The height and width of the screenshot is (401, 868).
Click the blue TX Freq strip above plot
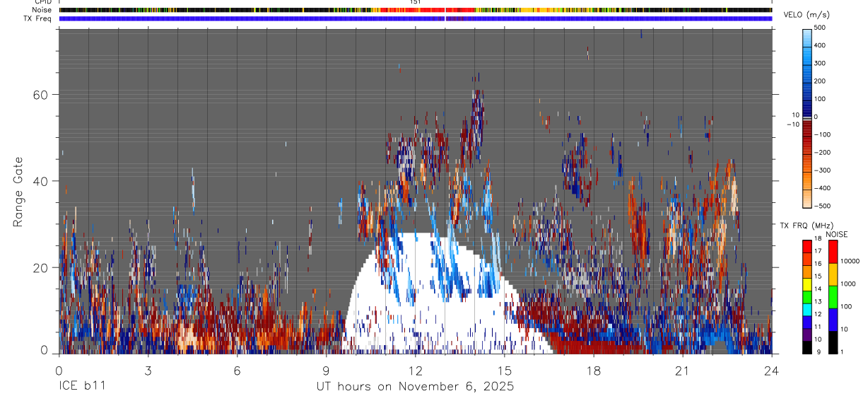(415, 18)
